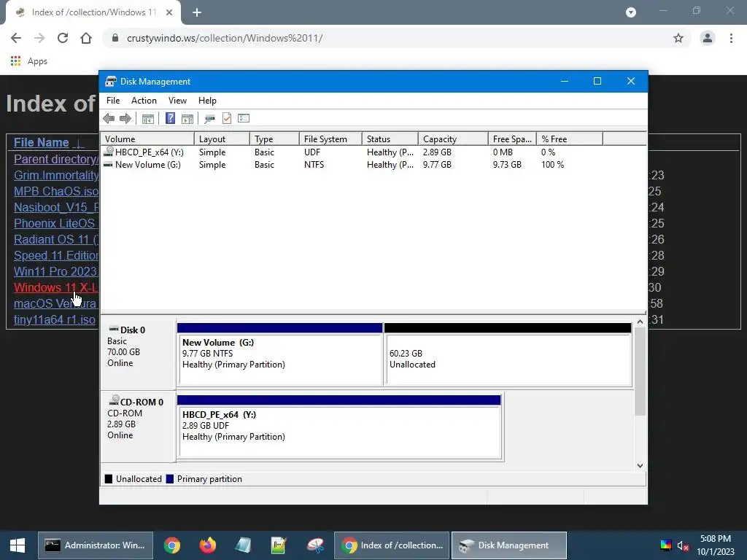The width and height of the screenshot is (747, 560).
Task: Click the Properties checkmark document toolbar icon
Action: point(227,118)
